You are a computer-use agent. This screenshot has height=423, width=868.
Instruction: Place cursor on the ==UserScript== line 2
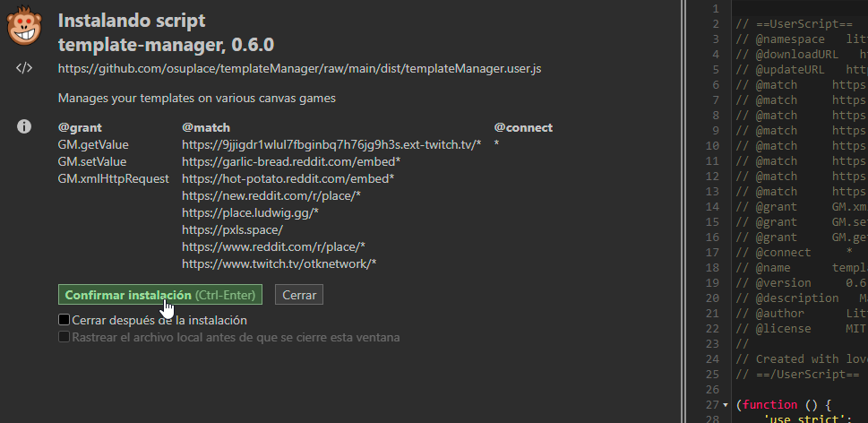click(x=799, y=24)
